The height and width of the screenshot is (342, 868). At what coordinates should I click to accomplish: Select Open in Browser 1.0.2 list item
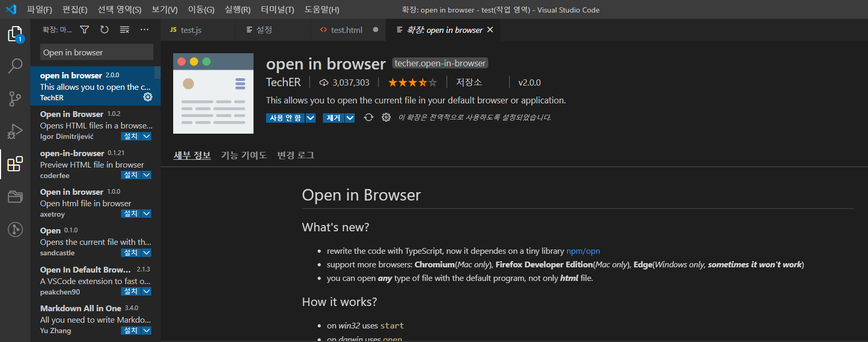(95, 125)
